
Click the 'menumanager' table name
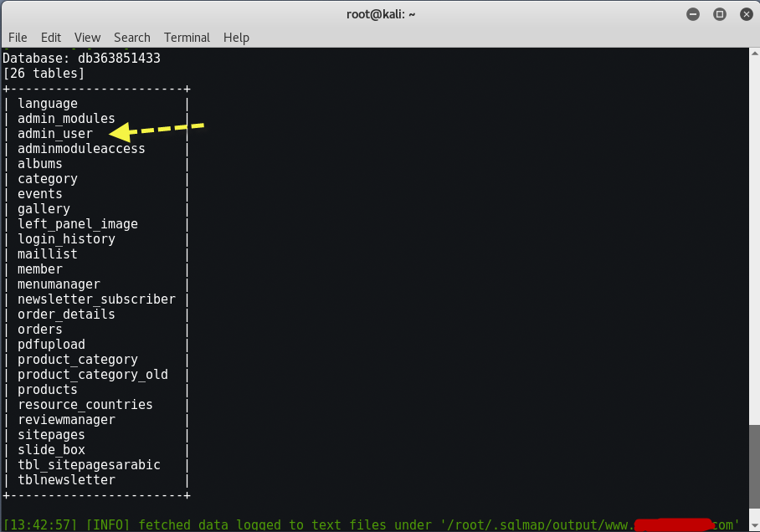[59, 284]
